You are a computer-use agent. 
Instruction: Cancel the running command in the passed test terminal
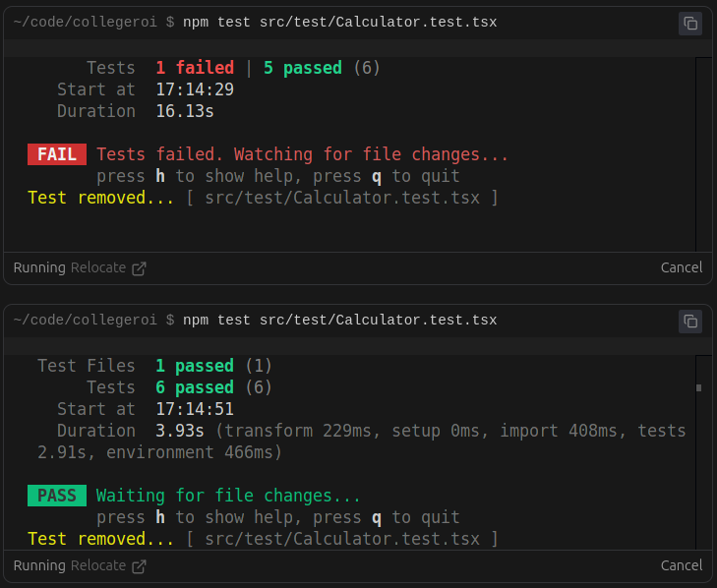point(681,565)
